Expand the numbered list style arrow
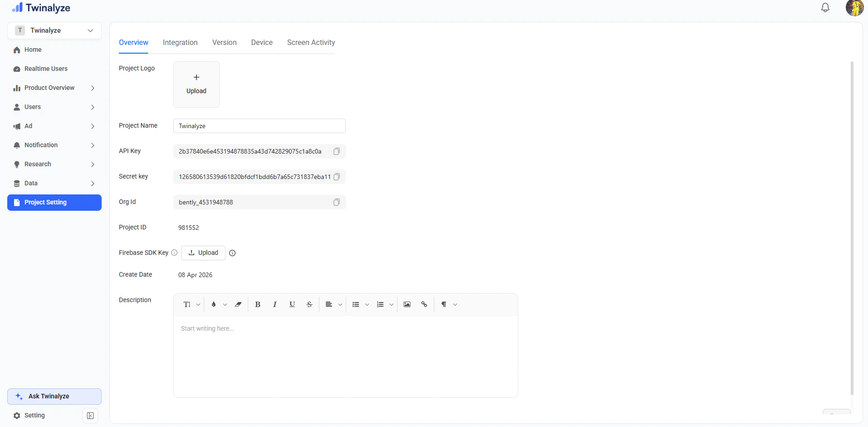This screenshot has width=868, height=427. coord(392,305)
